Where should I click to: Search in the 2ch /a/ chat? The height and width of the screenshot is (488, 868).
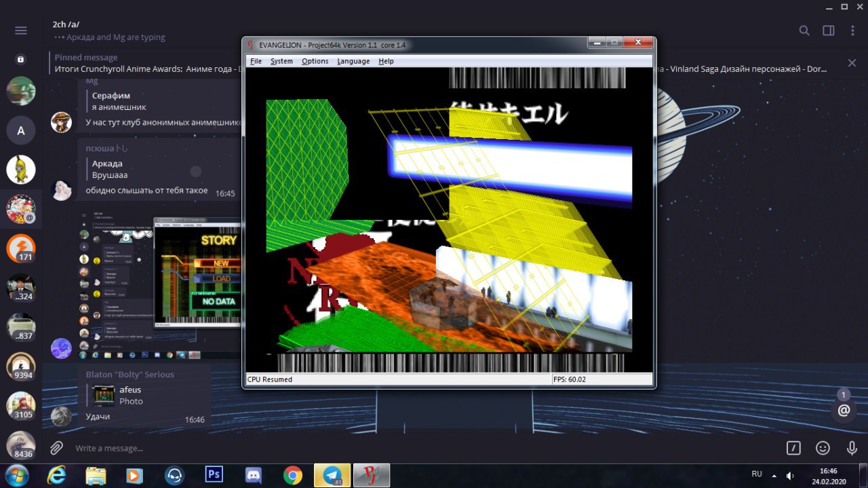(804, 31)
